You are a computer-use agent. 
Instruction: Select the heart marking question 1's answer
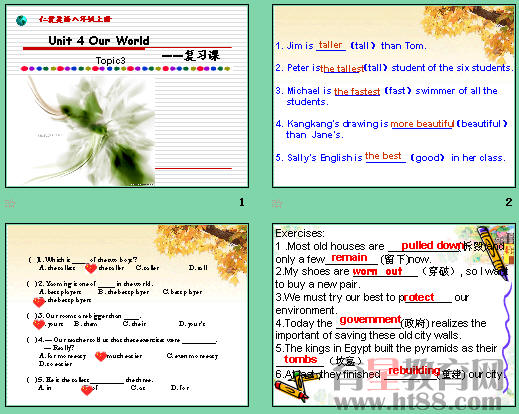tap(91, 268)
